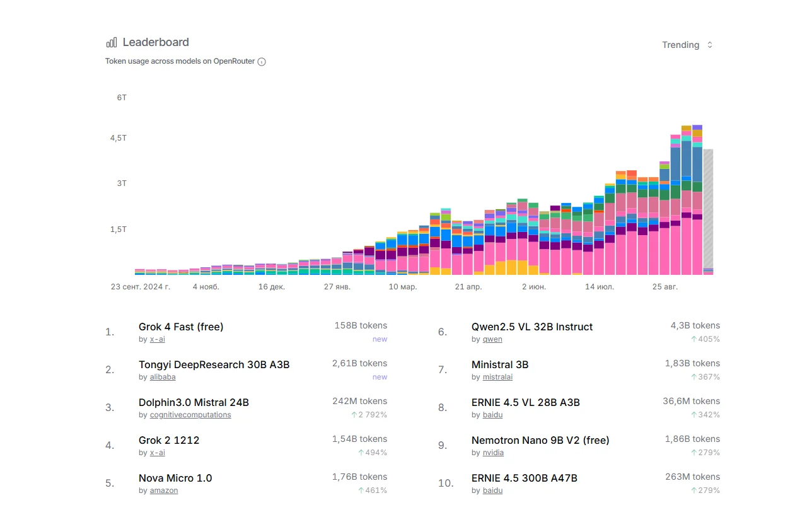The height and width of the screenshot is (510, 812).
Task: Click the '263M tokens' value
Action: coord(693,477)
